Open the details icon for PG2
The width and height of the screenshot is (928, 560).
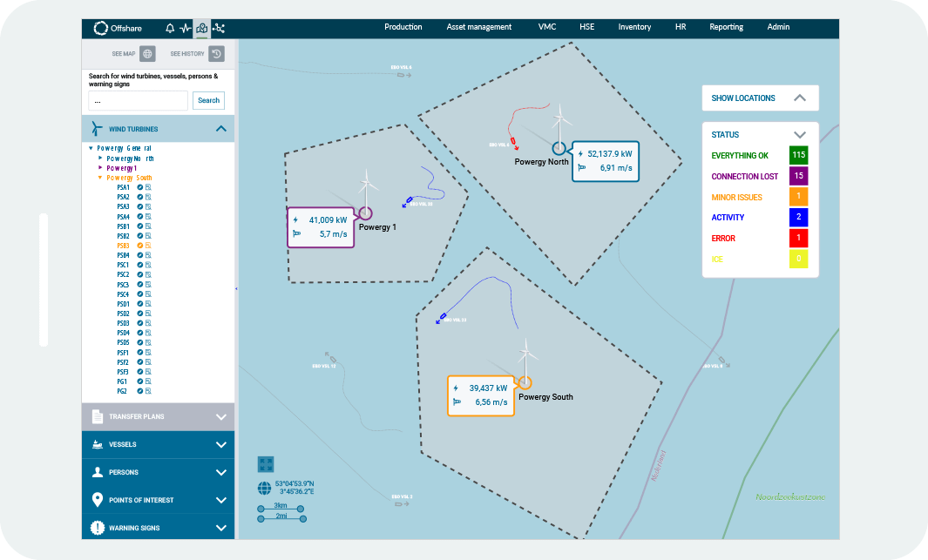[148, 391]
